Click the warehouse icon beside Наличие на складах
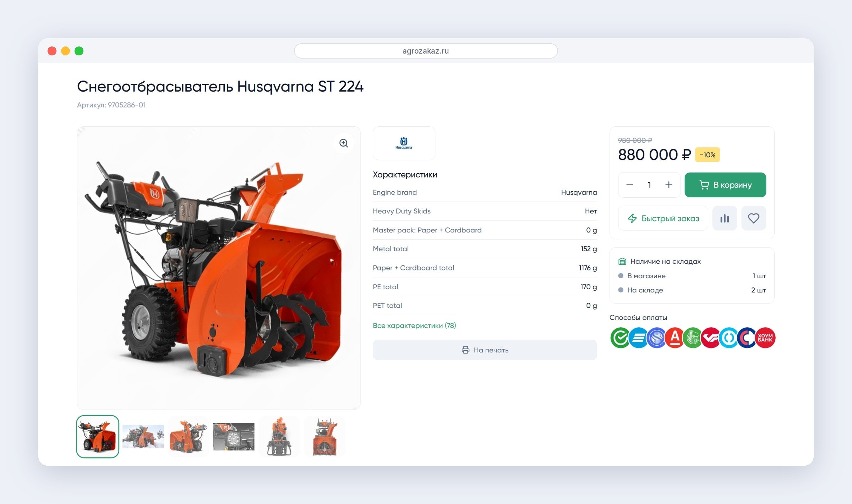The height and width of the screenshot is (504, 852). [x=622, y=262]
